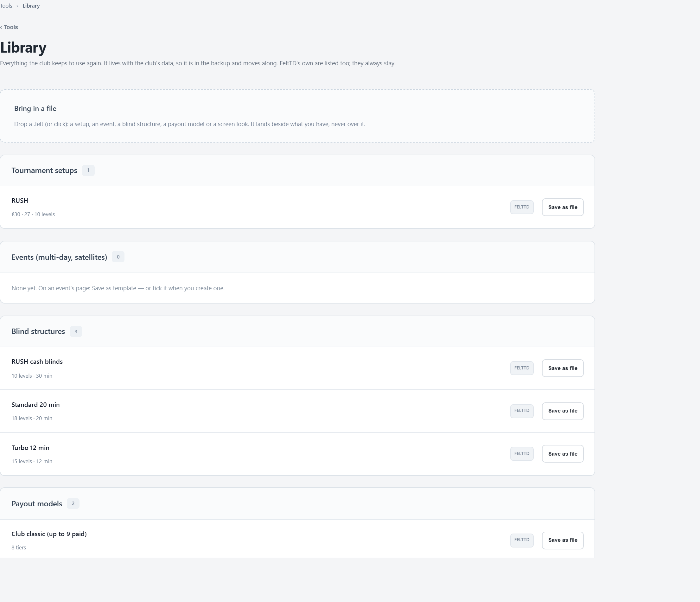Click the 'Turbo 12 min' name
Image resolution: width=700 pixels, height=602 pixels.
pyautogui.click(x=30, y=448)
